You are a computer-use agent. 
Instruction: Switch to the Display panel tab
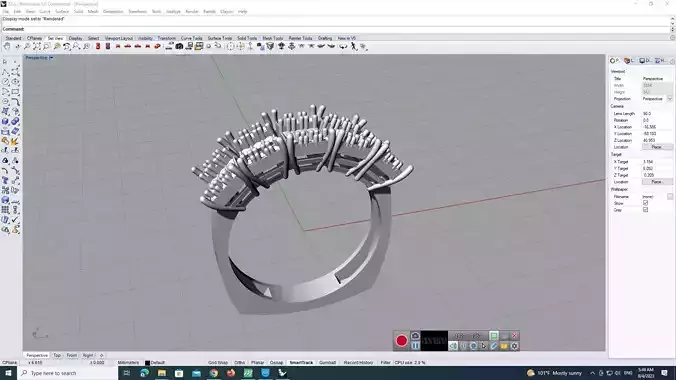[644, 61]
